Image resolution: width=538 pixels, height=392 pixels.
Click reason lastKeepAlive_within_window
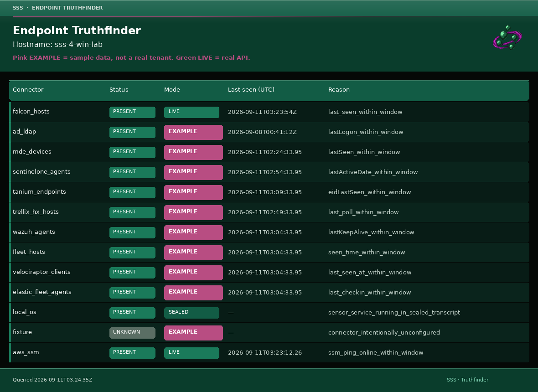pos(371,232)
